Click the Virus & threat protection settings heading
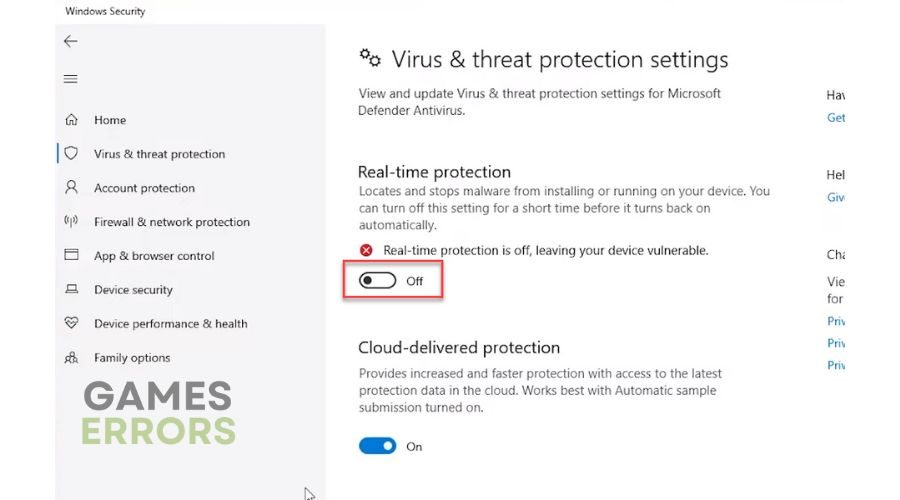900x500 pixels. coord(560,59)
